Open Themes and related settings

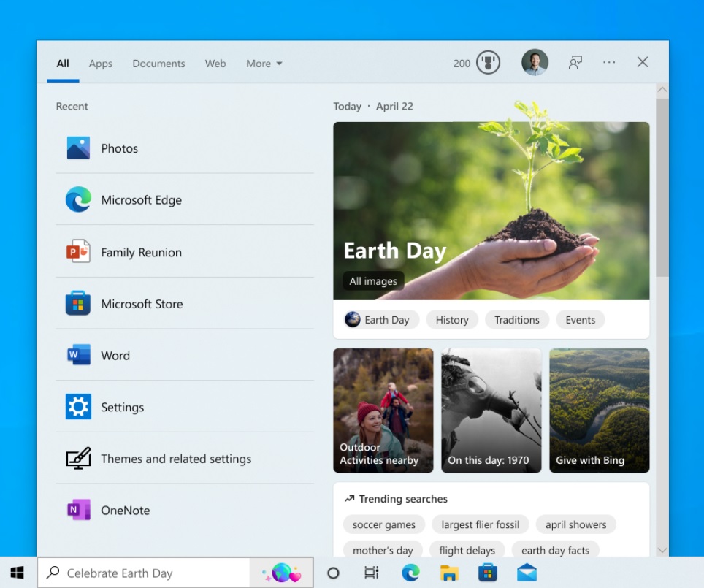click(x=176, y=459)
